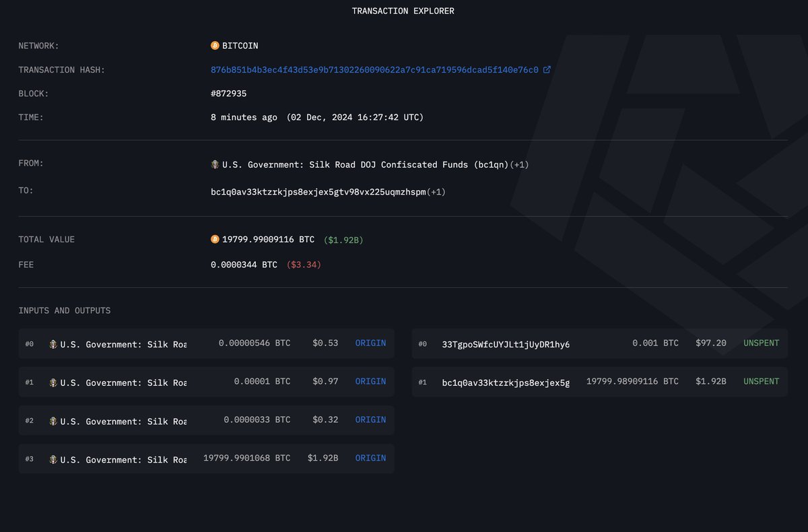Click the Bitcoin icon beside total value
The width and height of the screenshot is (808, 532).
click(215, 239)
